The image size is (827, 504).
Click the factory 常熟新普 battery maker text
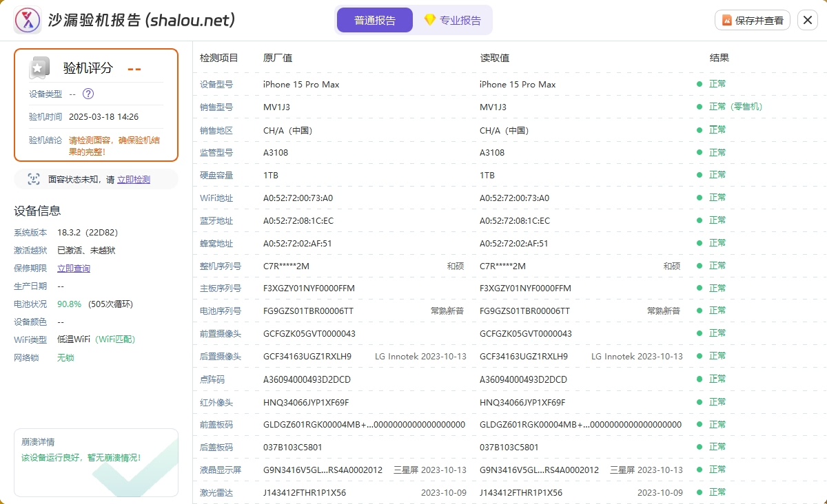tap(447, 311)
